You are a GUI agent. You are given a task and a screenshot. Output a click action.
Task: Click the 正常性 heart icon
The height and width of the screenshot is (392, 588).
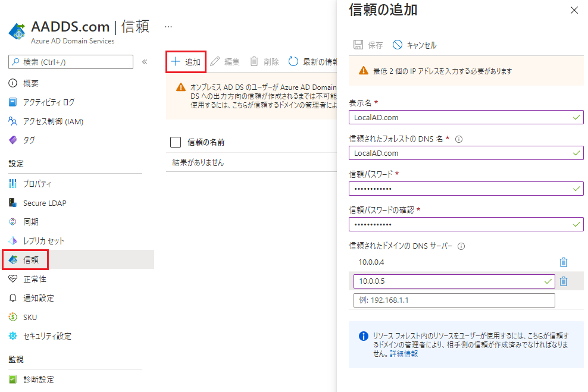point(12,279)
